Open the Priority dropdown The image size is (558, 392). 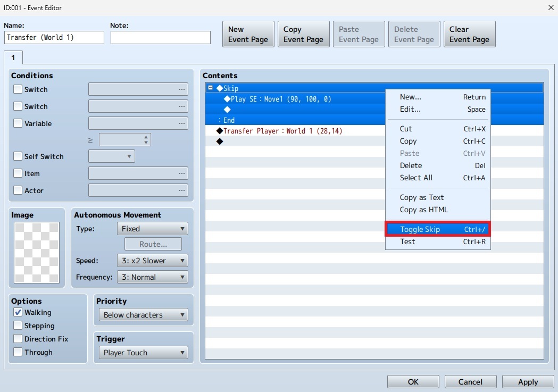144,315
